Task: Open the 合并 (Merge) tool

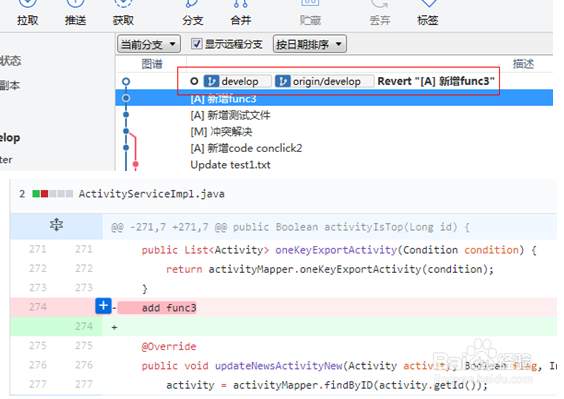Action: click(x=241, y=13)
